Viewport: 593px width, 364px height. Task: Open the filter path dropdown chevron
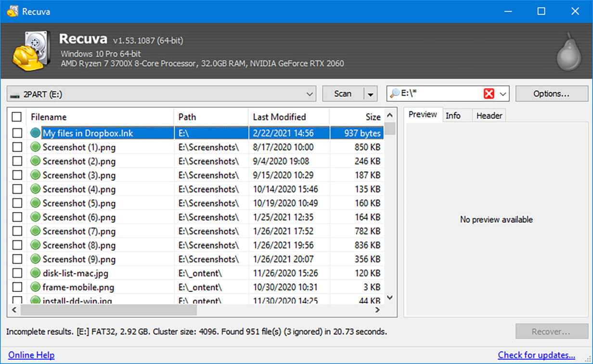click(503, 94)
